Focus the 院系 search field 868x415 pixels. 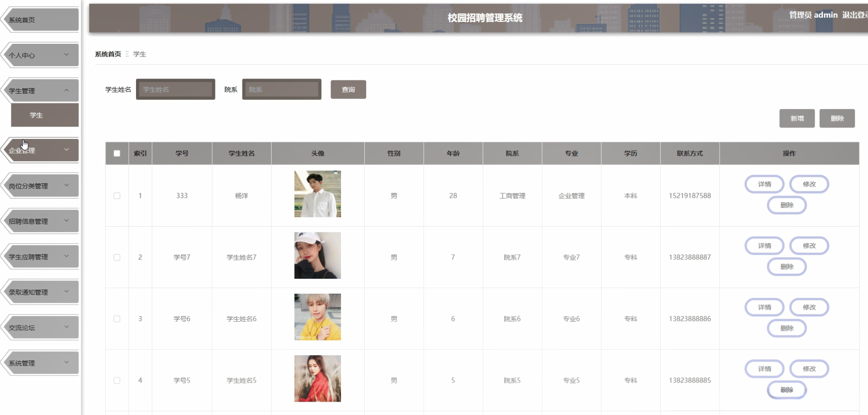pyautogui.click(x=282, y=89)
